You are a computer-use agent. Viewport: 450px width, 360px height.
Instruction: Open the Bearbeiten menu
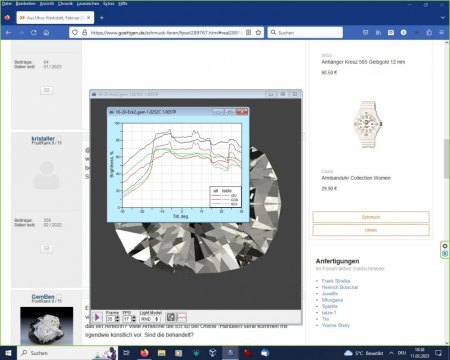(26, 4)
